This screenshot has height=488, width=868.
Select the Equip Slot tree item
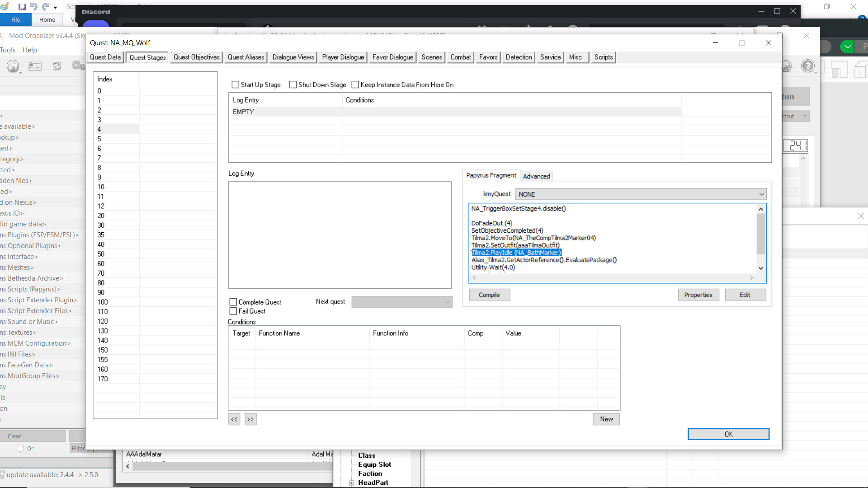[374, 465]
